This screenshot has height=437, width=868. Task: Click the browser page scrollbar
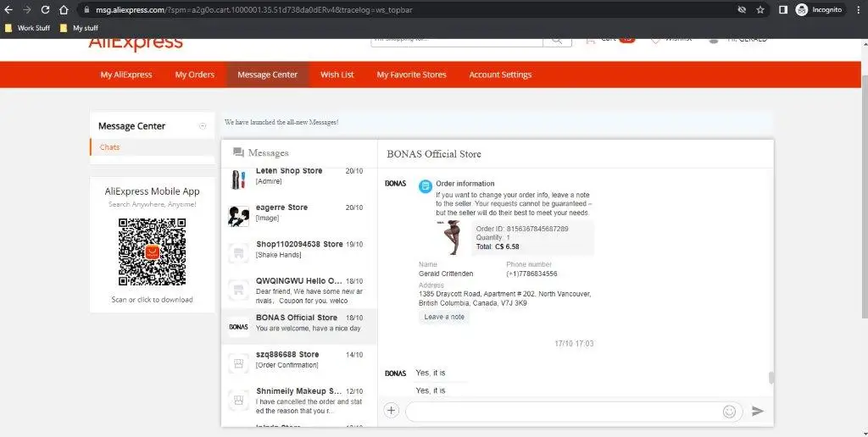(864, 196)
